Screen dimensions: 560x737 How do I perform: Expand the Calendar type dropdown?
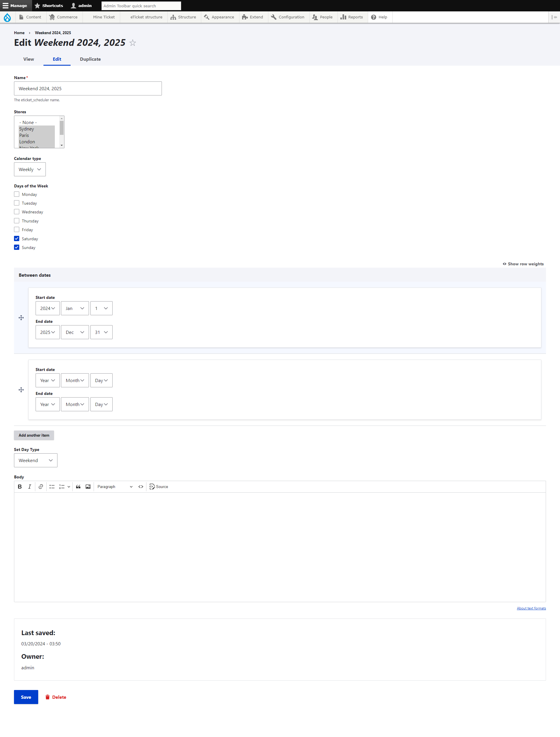(x=30, y=170)
